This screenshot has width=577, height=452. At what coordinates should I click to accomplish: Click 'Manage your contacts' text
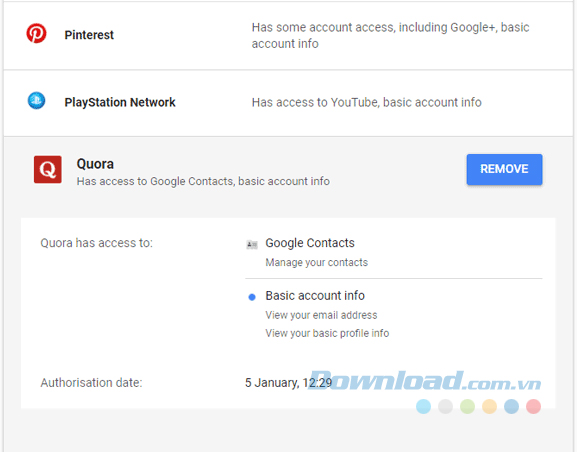[x=316, y=262]
